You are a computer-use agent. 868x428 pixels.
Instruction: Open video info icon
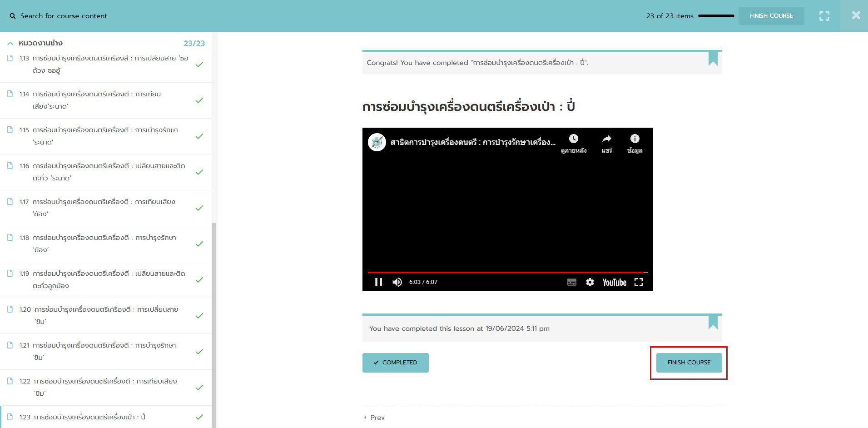635,139
